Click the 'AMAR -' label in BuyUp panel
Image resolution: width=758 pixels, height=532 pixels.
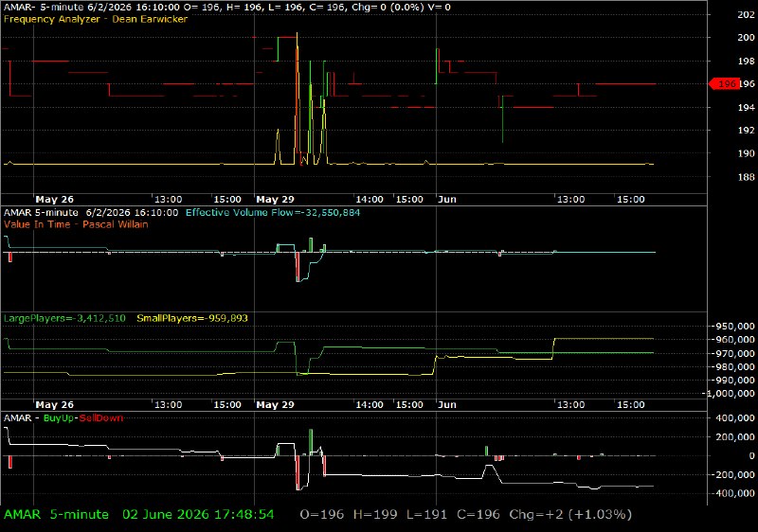pyautogui.click(x=21, y=418)
